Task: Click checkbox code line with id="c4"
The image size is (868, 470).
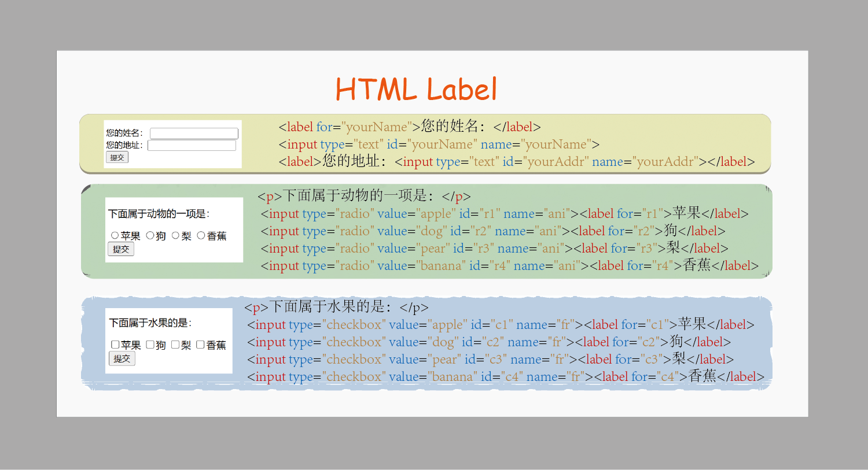Action: (506, 376)
